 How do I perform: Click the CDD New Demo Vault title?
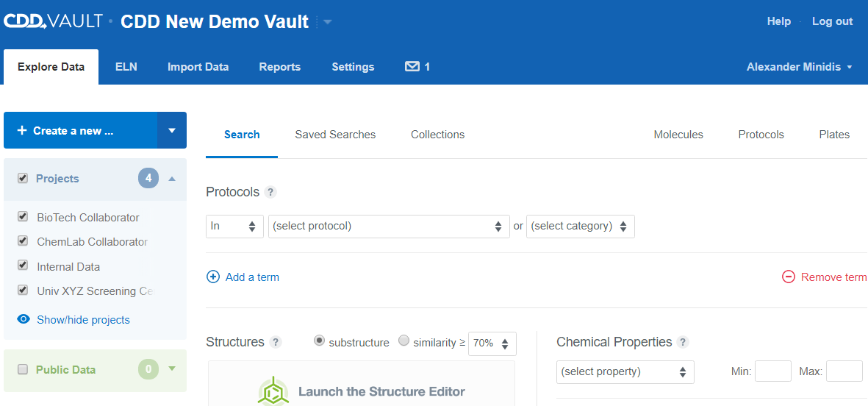pyautogui.click(x=214, y=21)
